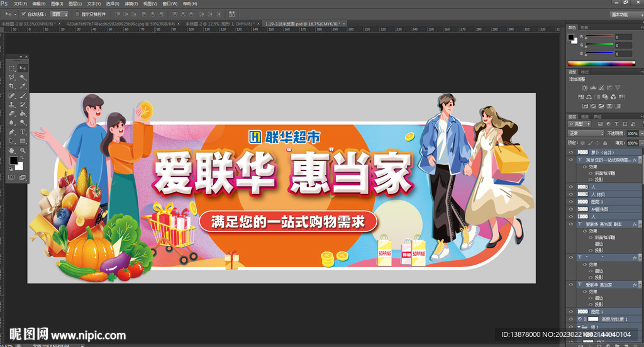Click the color spectrum ramp
644x347 pixels.
click(601, 63)
